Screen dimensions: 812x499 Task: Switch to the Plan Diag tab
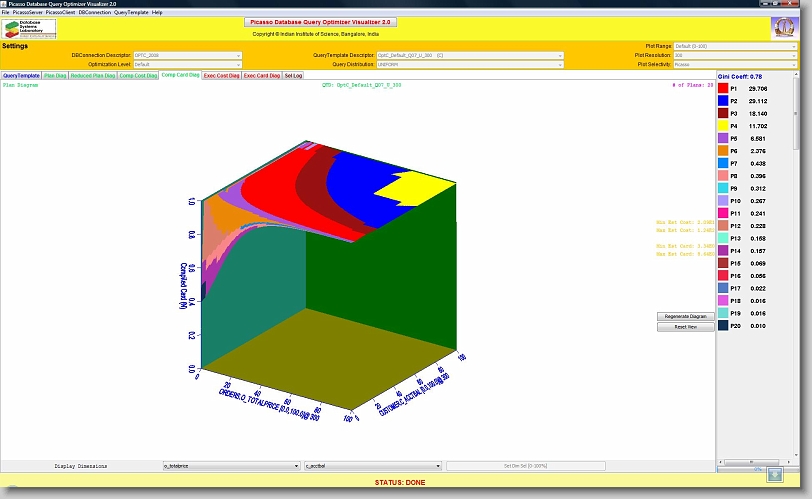(55, 75)
